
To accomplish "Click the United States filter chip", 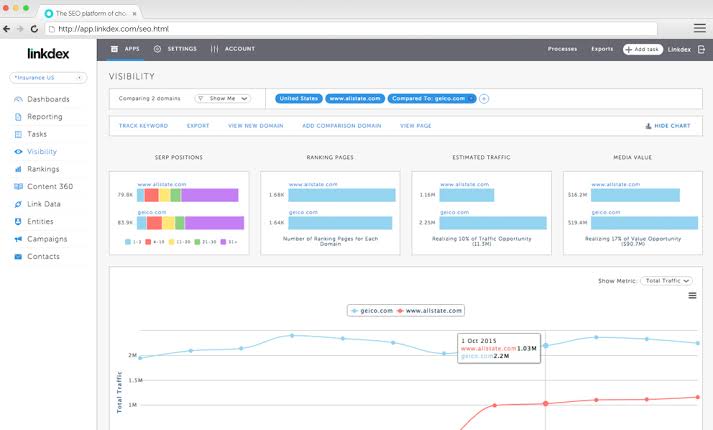I will (x=299, y=99).
